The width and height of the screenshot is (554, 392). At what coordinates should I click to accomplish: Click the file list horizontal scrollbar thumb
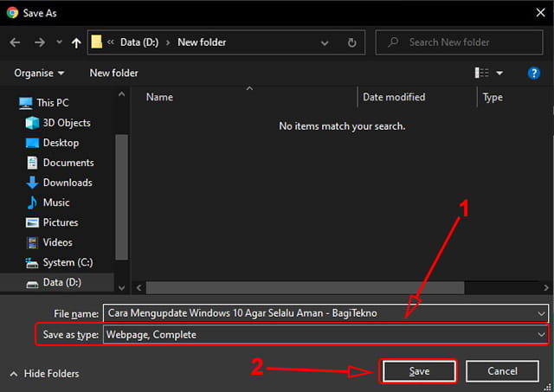[305, 288]
